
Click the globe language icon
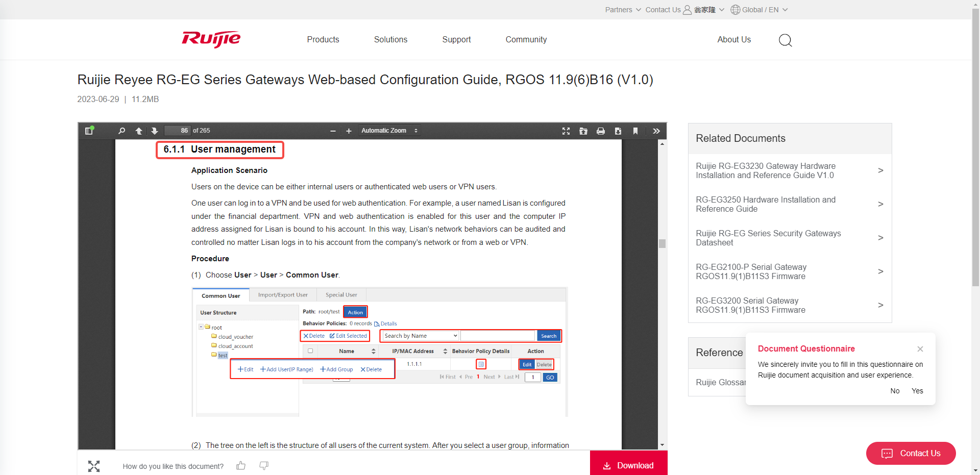pyautogui.click(x=736, y=10)
